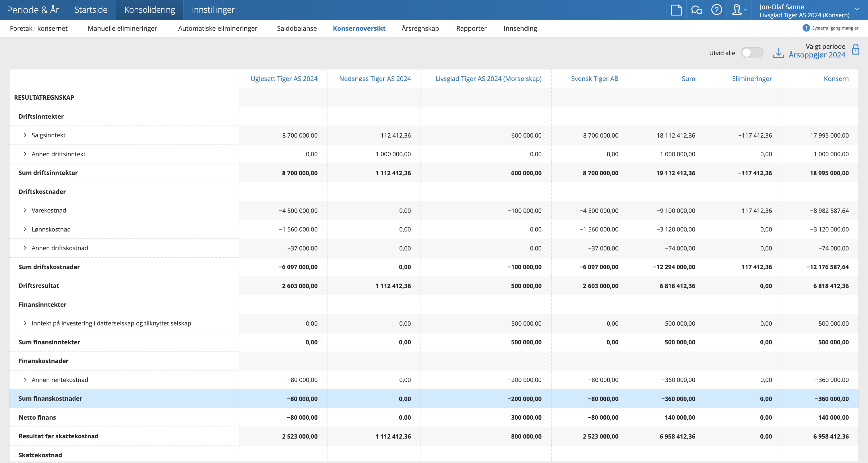Click the Sum column header
The width and height of the screenshot is (868, 463).
pos(688,79)
